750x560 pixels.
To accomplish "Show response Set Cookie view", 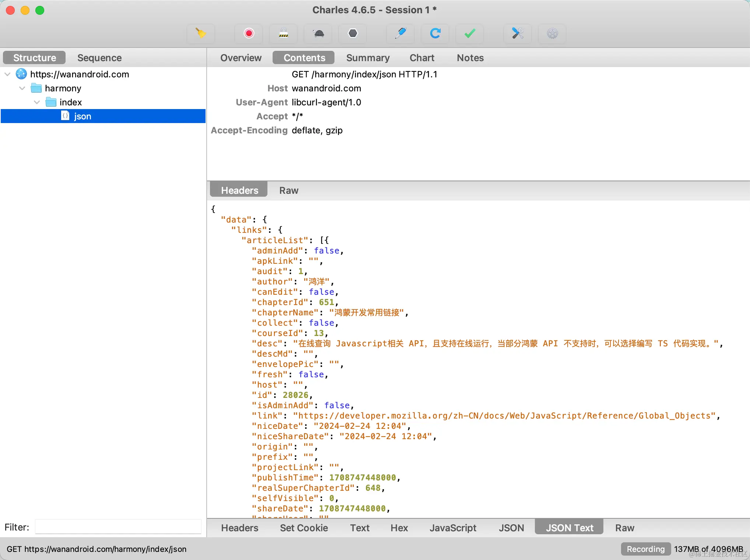I will pos(304,528).
